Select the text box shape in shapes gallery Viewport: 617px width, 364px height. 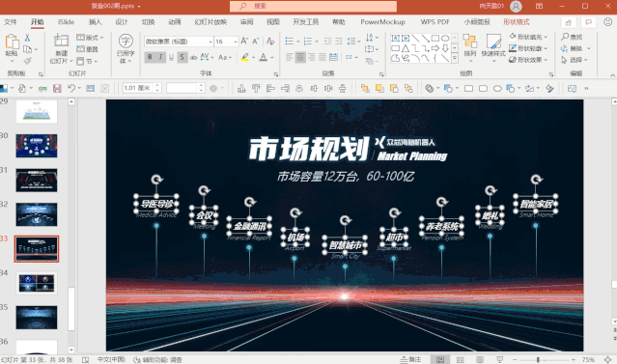395,39
